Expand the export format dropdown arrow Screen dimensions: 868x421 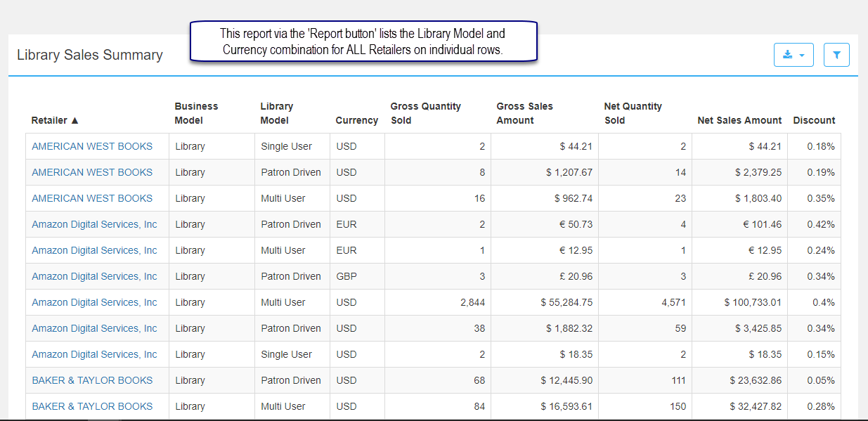[803, 54]
